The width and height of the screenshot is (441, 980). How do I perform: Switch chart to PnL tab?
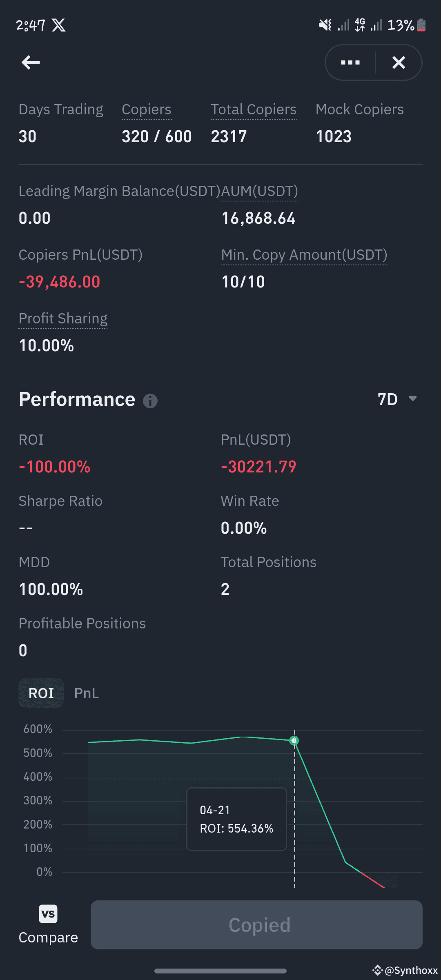pos(87,693)
